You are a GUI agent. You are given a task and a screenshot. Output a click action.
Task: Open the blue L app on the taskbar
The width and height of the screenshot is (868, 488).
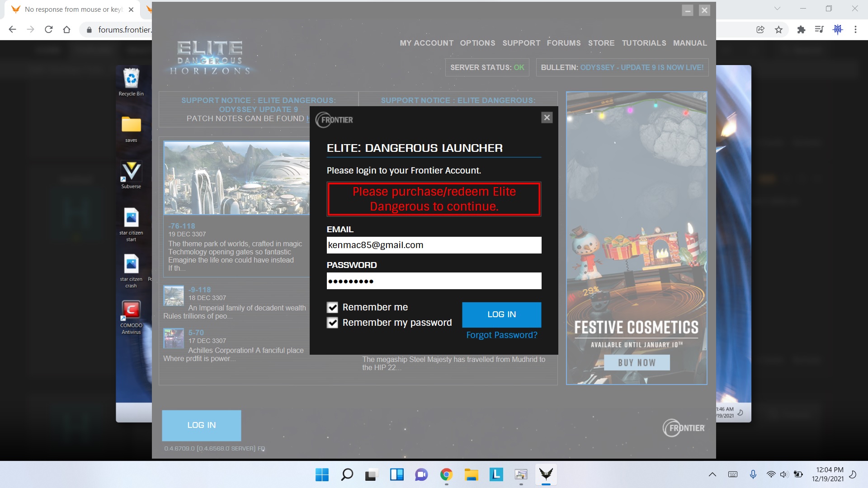496,474
